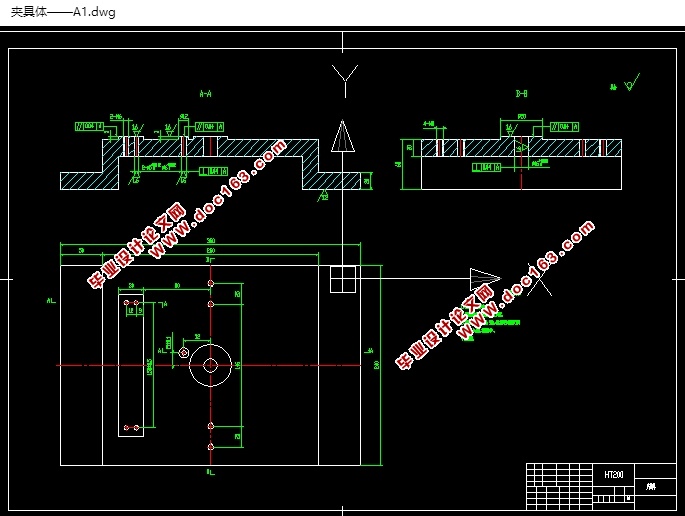The width and height of the screenshot is (685, 516).
Task: Click the rightward X axis arrowhead
Action: [485, 279]
